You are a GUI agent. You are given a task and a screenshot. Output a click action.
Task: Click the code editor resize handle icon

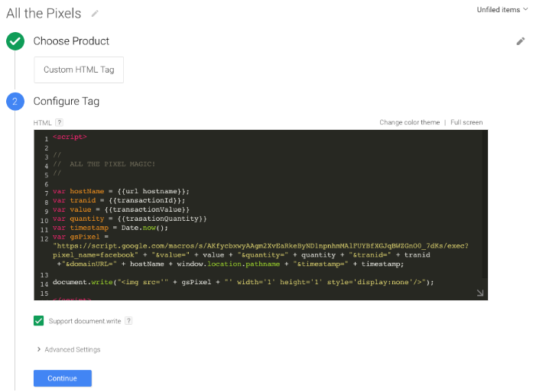pos(480,293)
